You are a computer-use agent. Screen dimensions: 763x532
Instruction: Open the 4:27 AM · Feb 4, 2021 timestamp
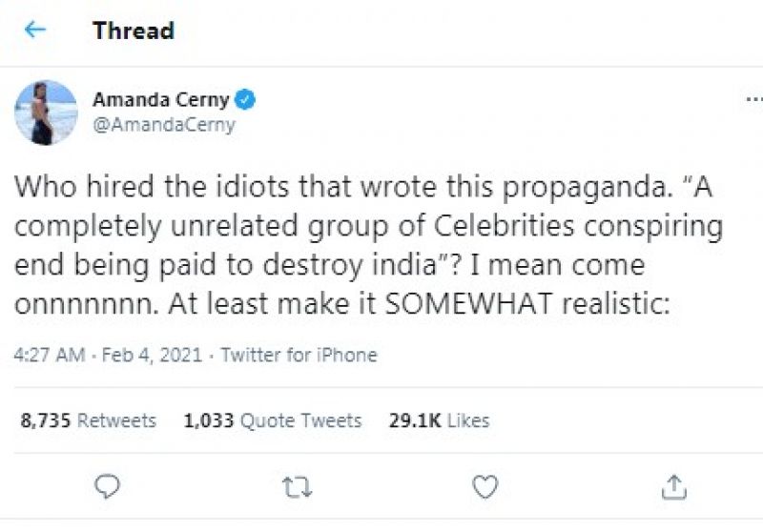(x=108, y=355)
